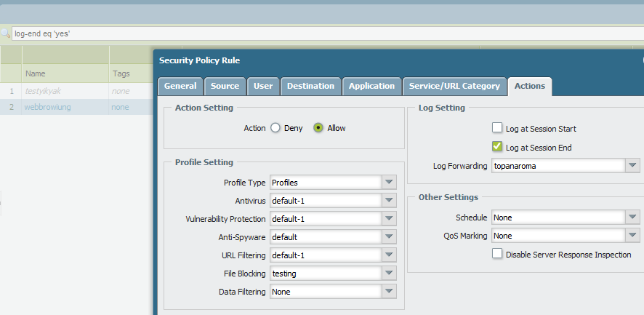The width and height of the screenshot is (644, 315).
Task: Expand the Antivirus profile dropdown arrow
Action: pyautogui.click(x=390, y=200)
